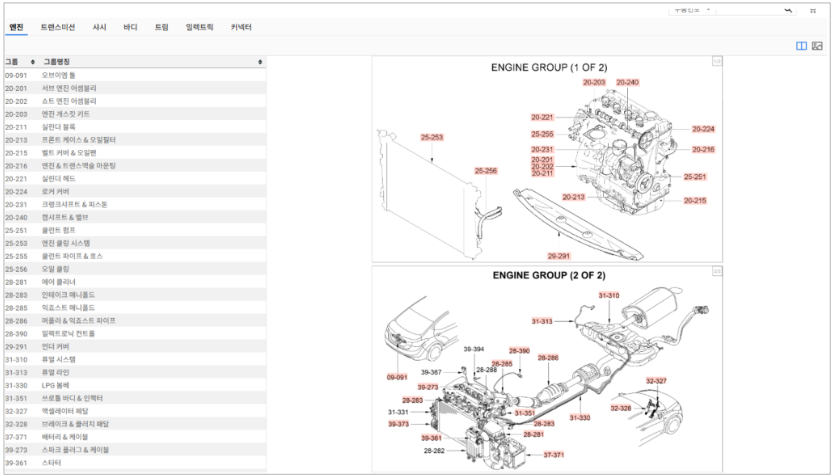Click the search magnifier icon at top
832x476 pixels.
789,9
